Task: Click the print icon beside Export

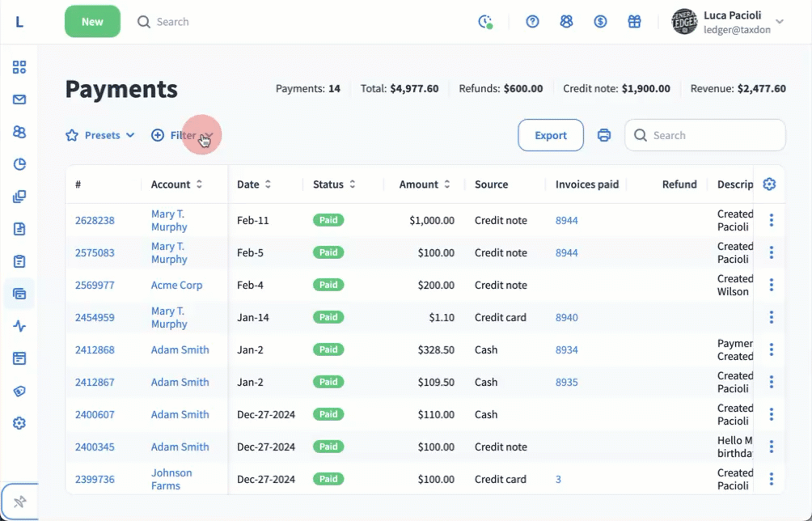Action: click(x=604, y=135)
